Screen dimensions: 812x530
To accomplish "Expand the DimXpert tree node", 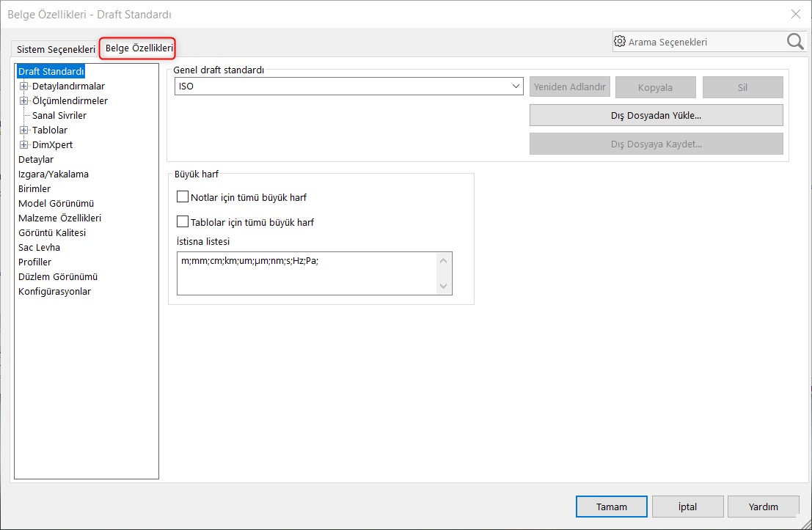I will coord(23,144).
